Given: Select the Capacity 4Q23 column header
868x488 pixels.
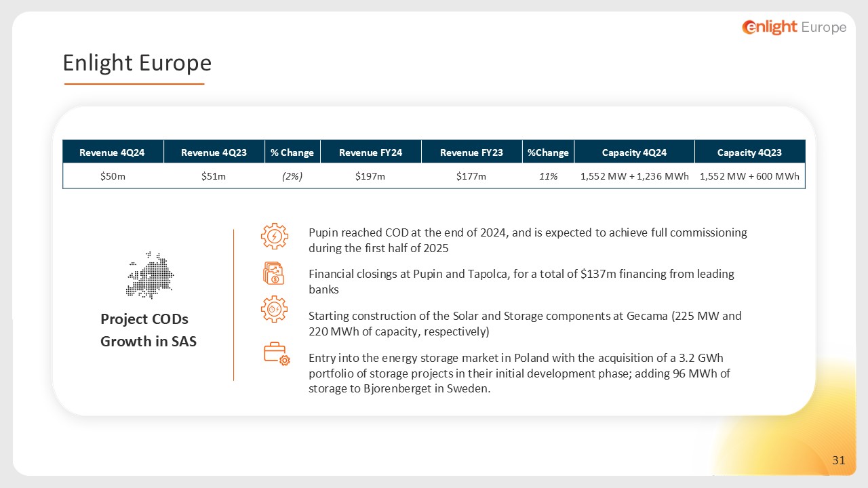Looking at the screenshot, I should [749, 152].
